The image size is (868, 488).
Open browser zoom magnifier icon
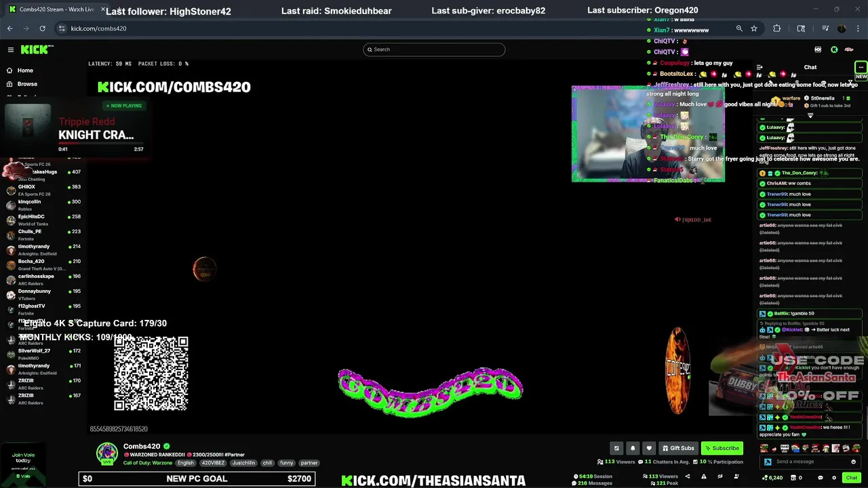coord(739,28)
